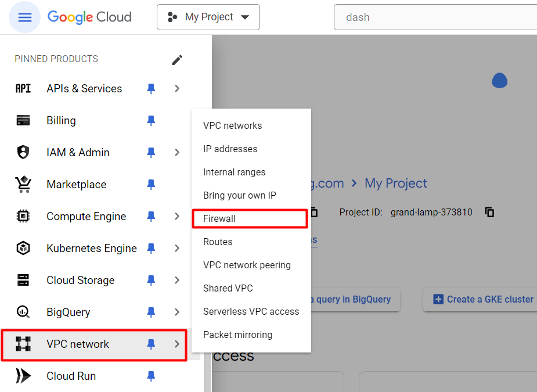Expand the IAM & Admin submenu arrow
The height and width of the screenshot is (392, 537).
click(177, 153)
